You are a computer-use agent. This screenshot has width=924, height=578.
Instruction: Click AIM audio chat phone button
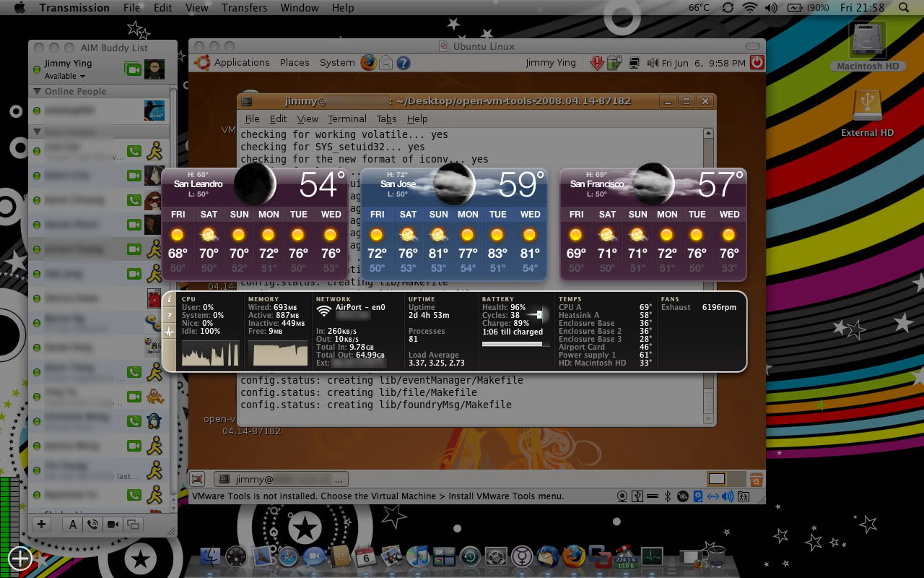[92, 525]
